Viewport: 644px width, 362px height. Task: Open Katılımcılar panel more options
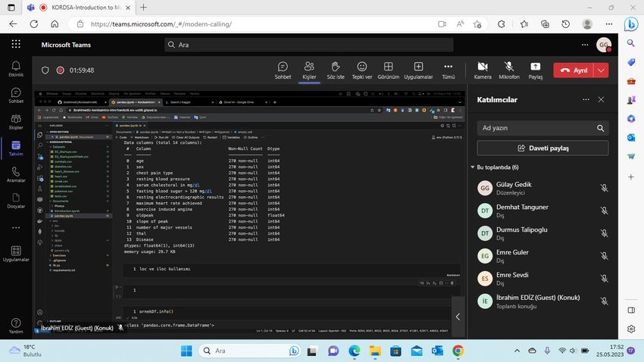586,99
